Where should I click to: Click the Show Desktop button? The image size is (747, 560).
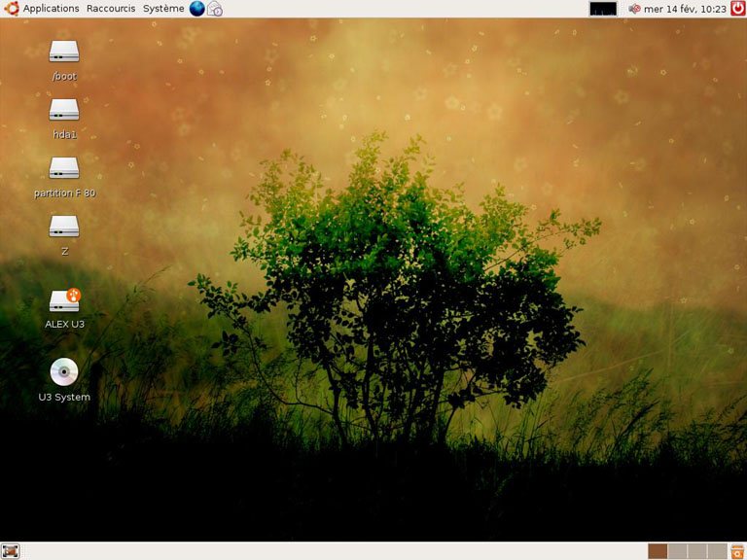pos(10,551)
